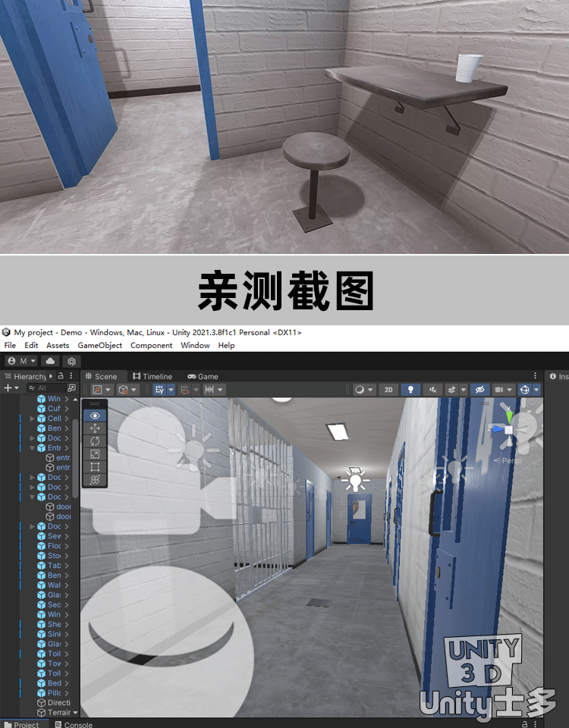Click the lock icon in bottom bar

pos(524,723)
